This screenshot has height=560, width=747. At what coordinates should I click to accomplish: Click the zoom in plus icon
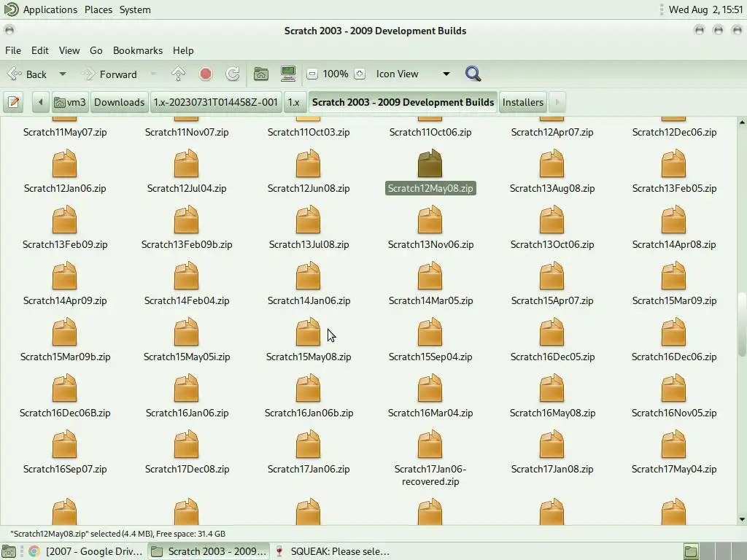(360, 74)
